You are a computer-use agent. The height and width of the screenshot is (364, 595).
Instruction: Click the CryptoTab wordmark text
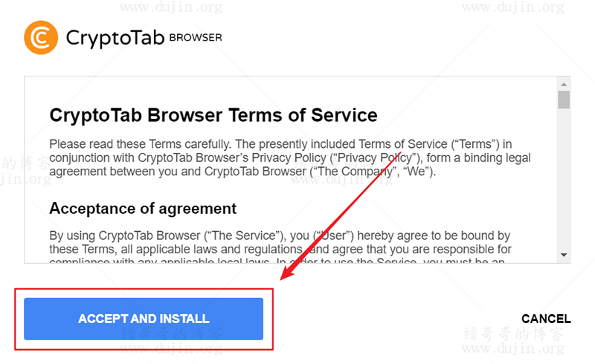pos(115,38)
